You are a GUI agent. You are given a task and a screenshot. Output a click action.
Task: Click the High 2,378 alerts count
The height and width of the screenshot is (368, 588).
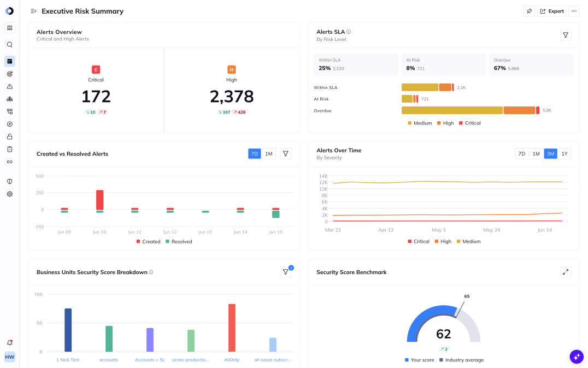tap(232, 96)
